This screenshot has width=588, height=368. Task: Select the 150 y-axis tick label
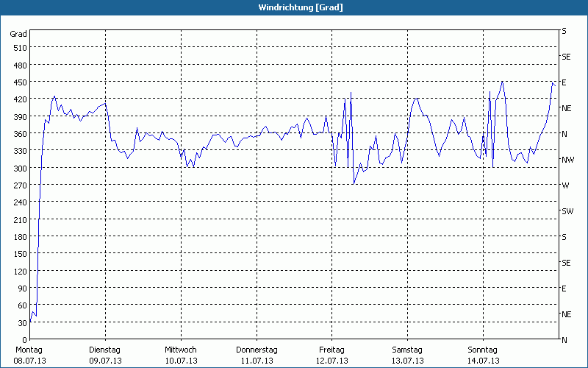coord(21,254)
